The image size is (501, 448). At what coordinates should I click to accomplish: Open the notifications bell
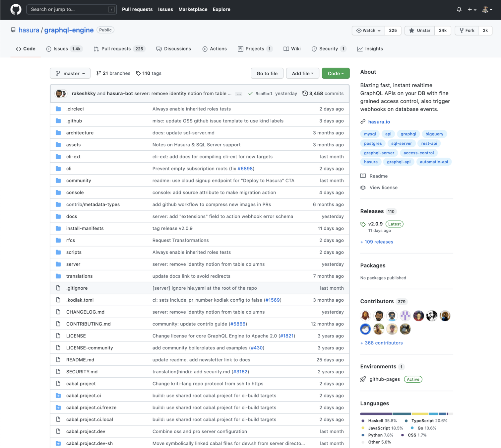coord(459,9)
